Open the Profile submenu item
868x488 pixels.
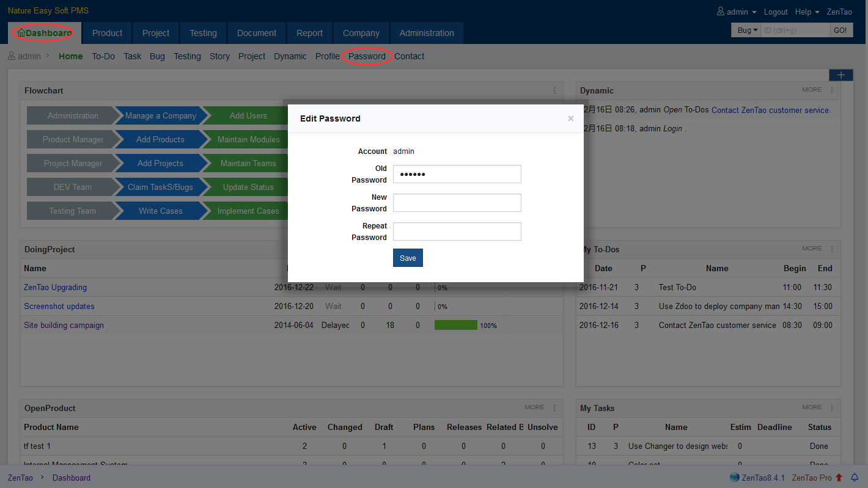tap(327, 56)
